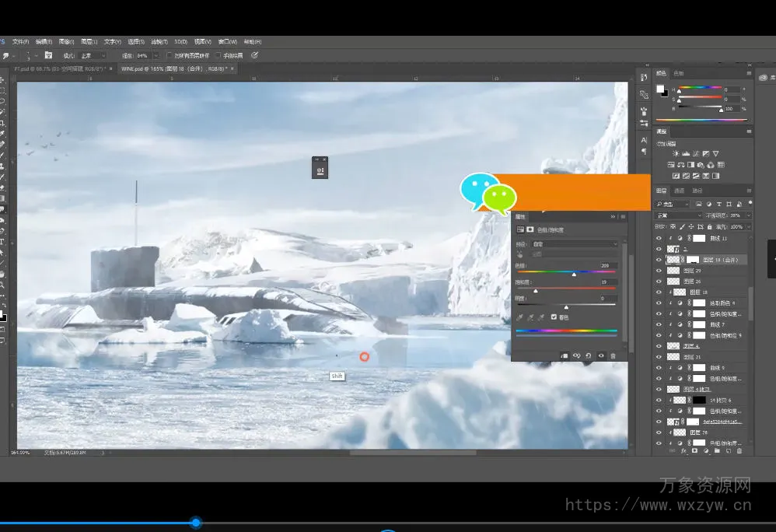Open the 滤镜(T) menu
776x532 pixels.
pyautogui.click(x=159, y=41)
